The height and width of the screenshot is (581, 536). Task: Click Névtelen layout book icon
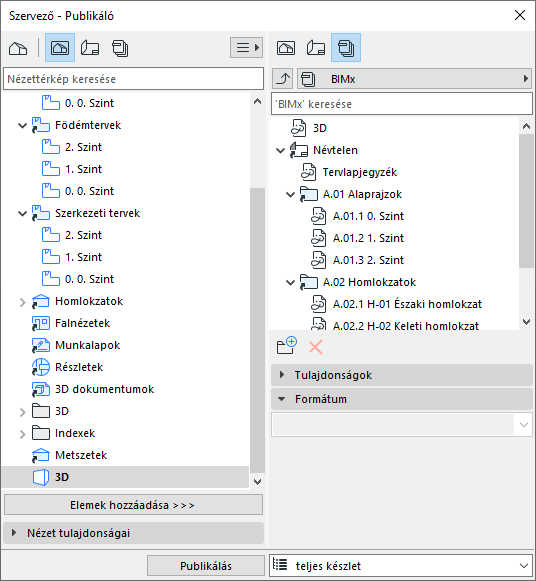299,150
